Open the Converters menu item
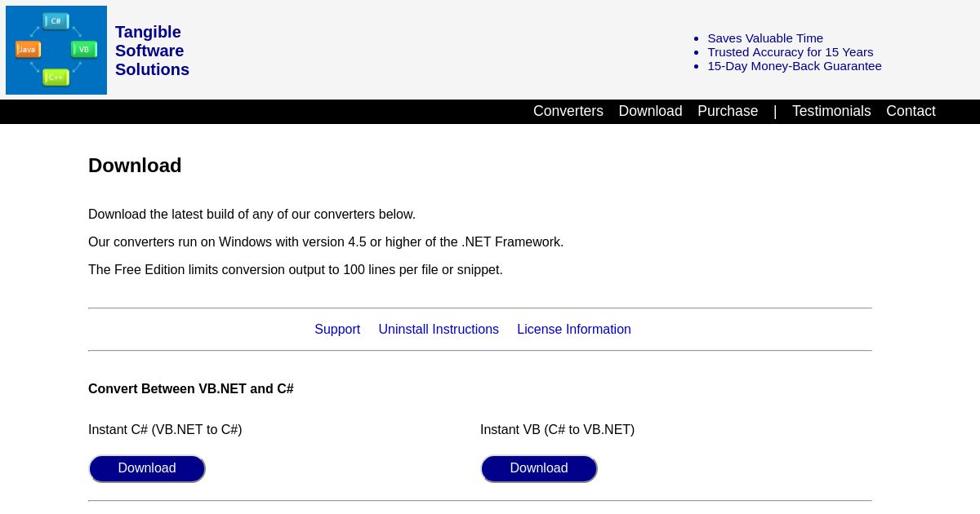980x514 pixels. [568, 111]
